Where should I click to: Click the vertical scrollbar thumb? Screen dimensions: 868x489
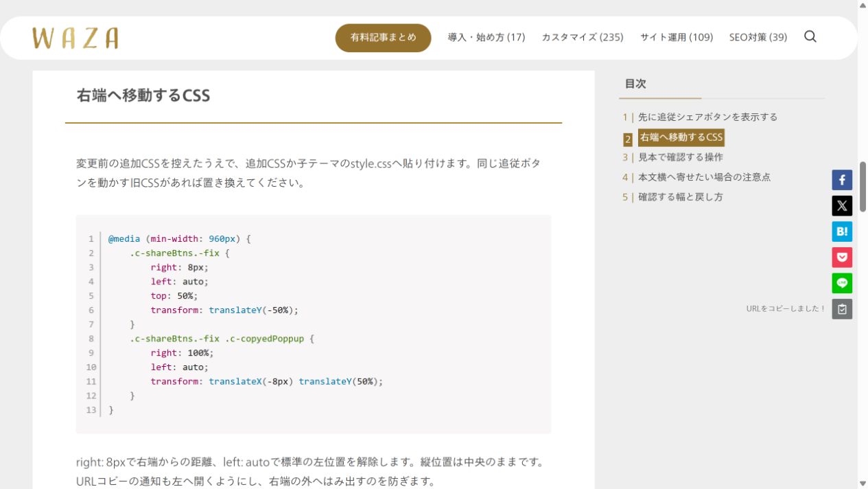(863, 187)
